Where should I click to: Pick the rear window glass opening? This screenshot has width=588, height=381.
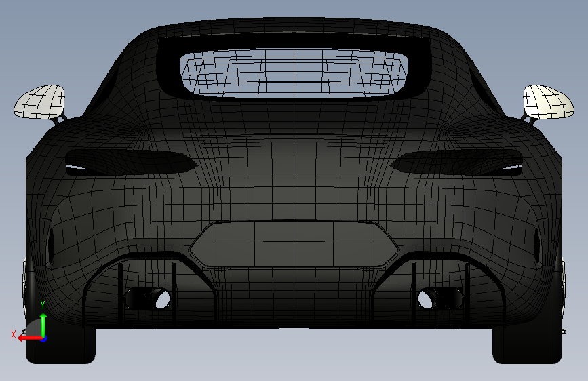coord(294,73)
